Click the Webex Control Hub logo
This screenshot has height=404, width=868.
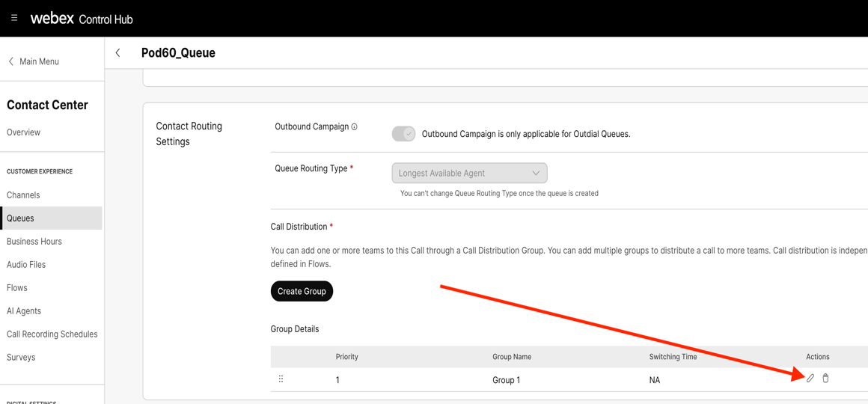click(82, 19)
